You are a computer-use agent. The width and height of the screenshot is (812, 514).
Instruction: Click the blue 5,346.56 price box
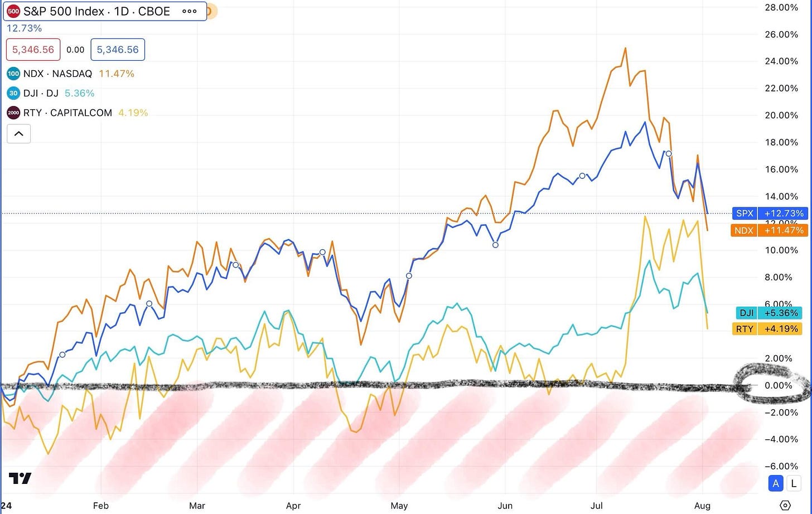coord(118,50)
